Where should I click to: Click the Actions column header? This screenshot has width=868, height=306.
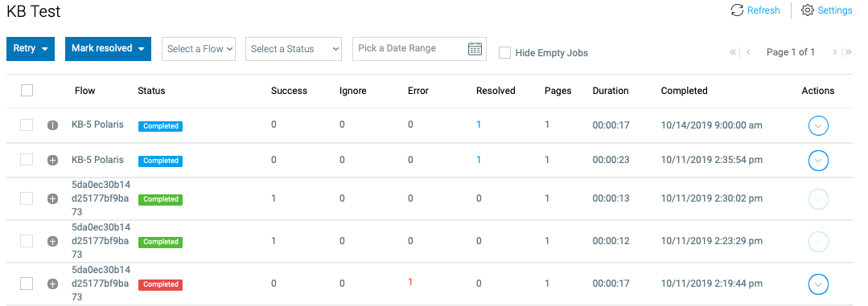[x=818, y=91]
